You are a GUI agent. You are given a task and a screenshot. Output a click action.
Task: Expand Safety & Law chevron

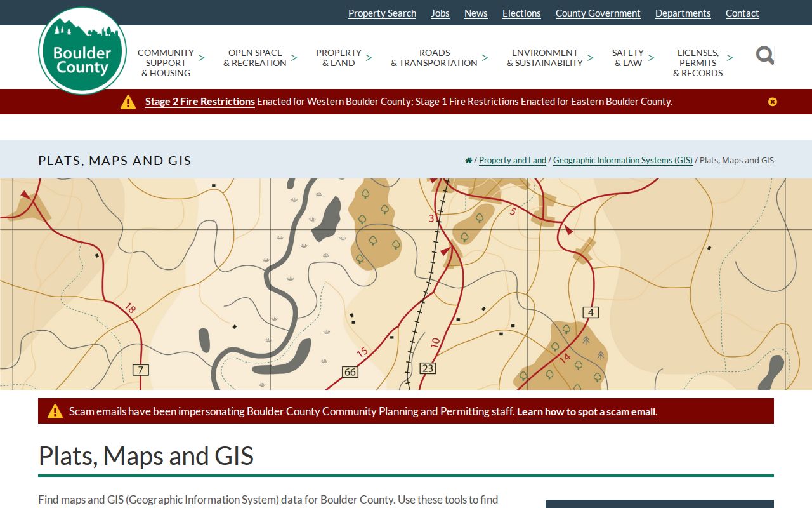coord(651,58)
